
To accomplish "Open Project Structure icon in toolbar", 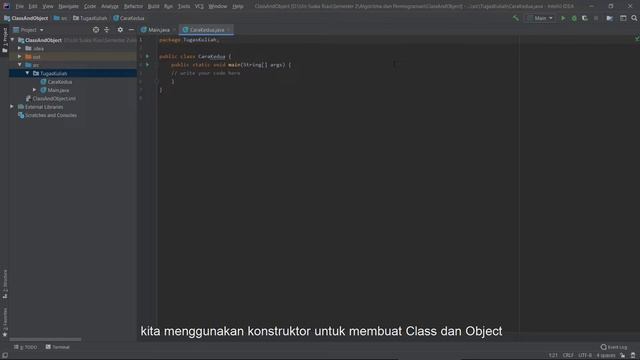I will (609, 18).
